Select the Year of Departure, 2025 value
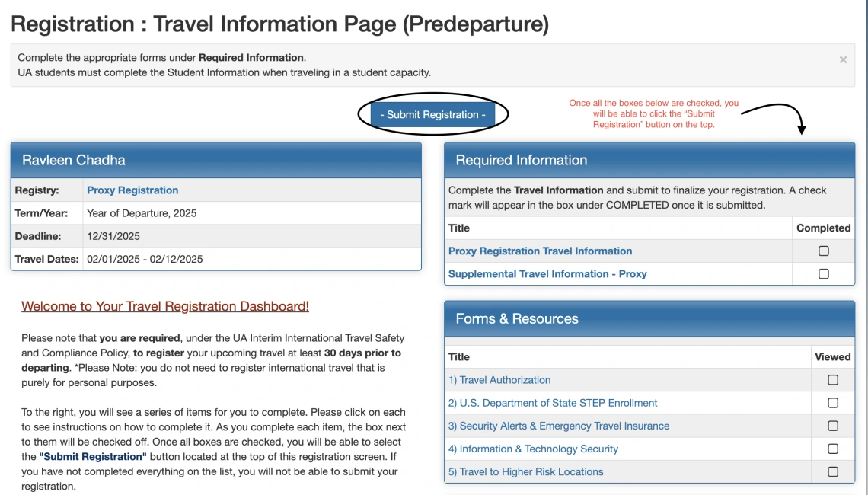The width and height of the screenshot is (868, 495). pos(142,213)
